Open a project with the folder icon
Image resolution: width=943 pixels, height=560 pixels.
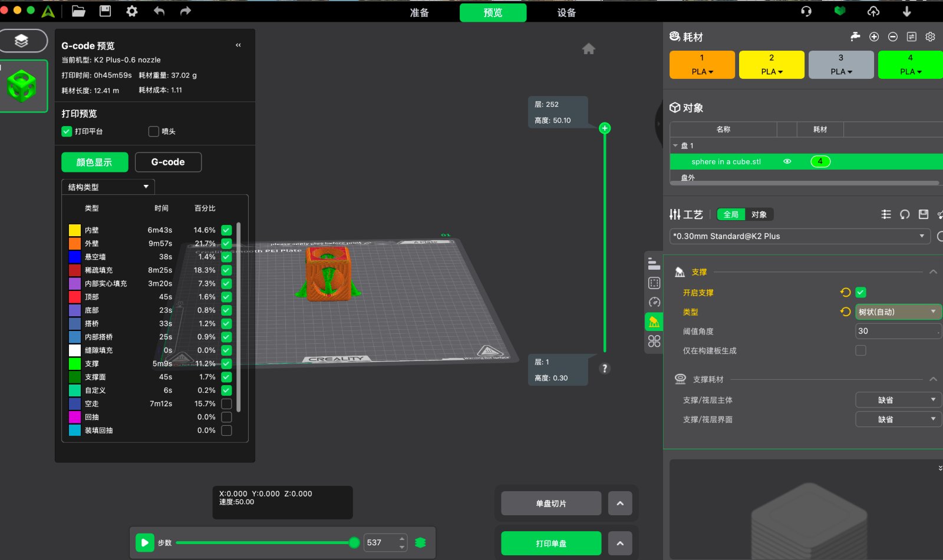78,11
